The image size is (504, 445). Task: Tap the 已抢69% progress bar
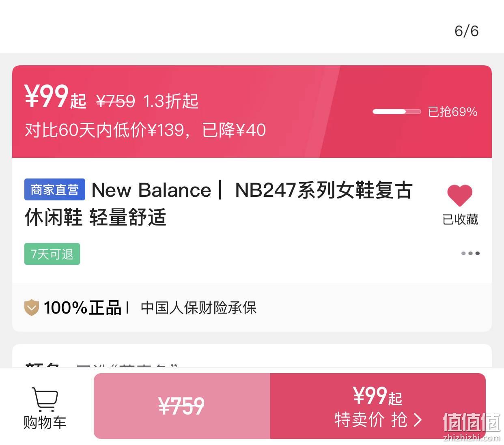pyautogui.click(x=397, y=112)
